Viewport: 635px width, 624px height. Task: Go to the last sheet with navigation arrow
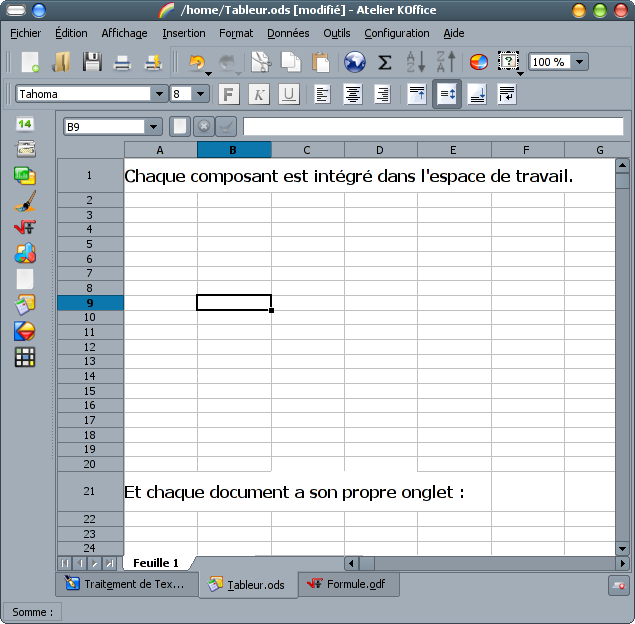tap(109, 563)
